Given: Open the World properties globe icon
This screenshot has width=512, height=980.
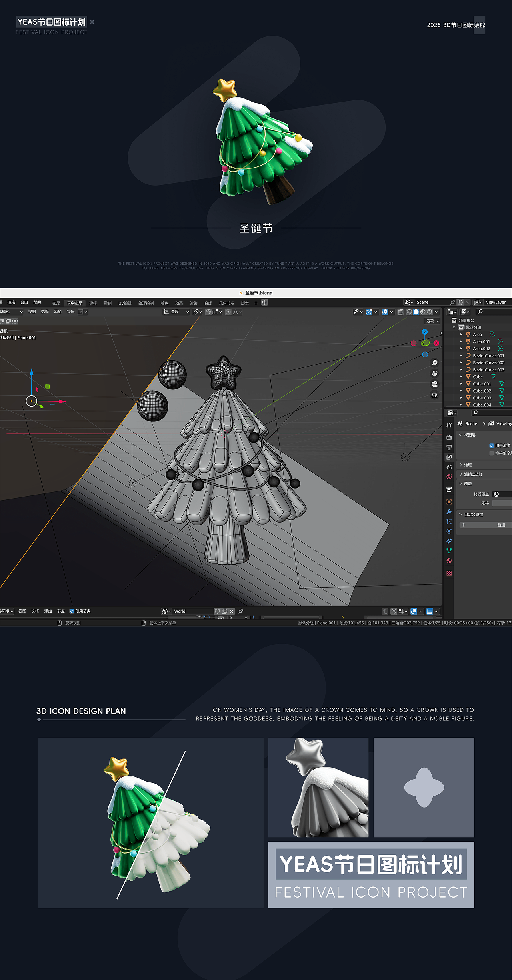Looking at the screenshot, I should [x=449, y=477].
